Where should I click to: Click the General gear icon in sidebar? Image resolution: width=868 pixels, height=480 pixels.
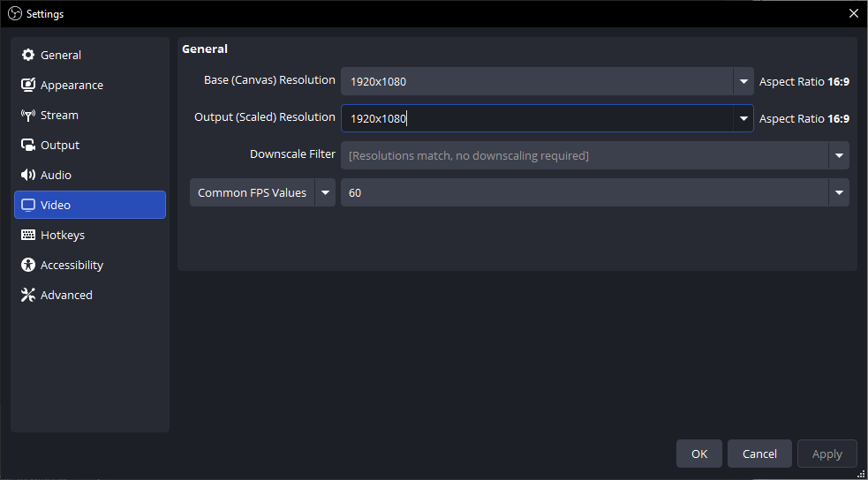tap(27, 56)
